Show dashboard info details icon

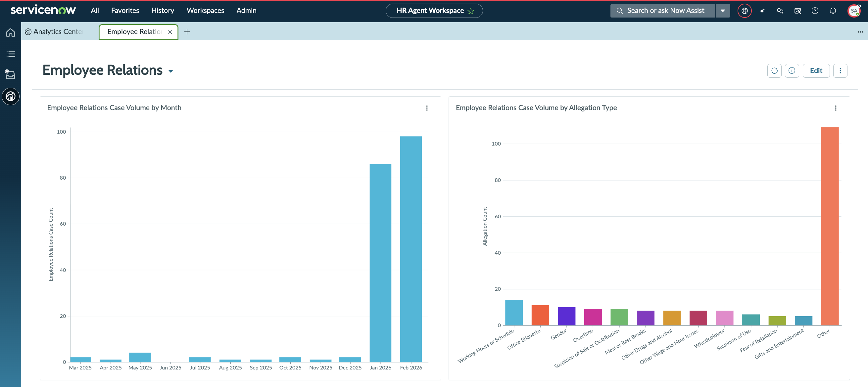pos(792,71)
